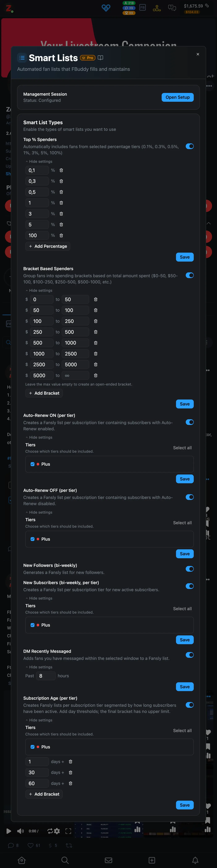Enter fullscreen on the video player
Image resolution: width=217 pixels, height=868 pixels.
[68, 831]
